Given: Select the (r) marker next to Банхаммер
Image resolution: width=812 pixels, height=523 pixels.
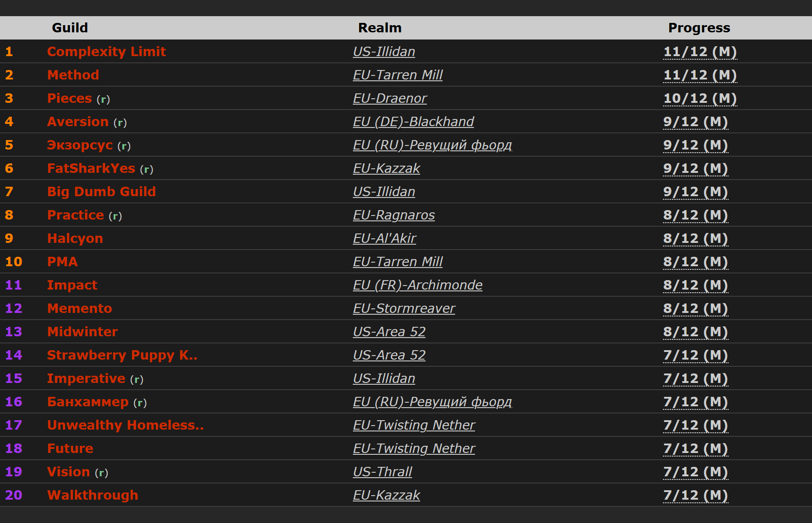Looking at the screenshot, I should (x=140, y=403).
